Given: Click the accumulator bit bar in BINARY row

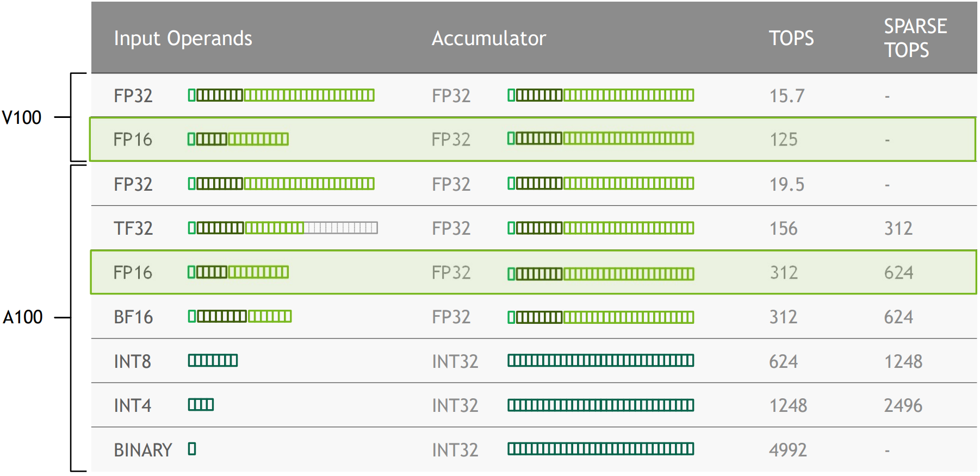Looking at the screenshot, I should [x=600, y=449].
